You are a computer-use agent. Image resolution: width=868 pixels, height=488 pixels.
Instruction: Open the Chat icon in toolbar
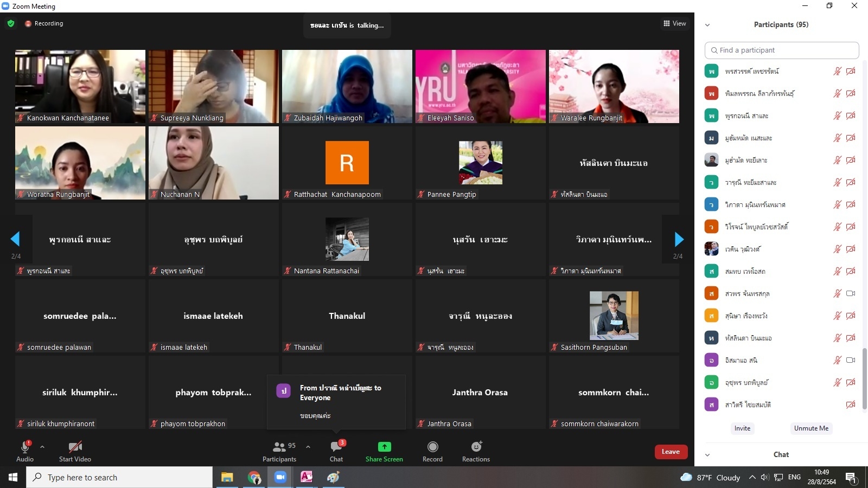tap(336, 447)
